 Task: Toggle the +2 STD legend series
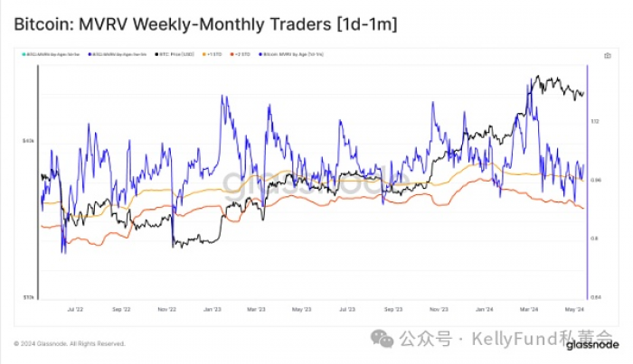[x=241, y=54]
